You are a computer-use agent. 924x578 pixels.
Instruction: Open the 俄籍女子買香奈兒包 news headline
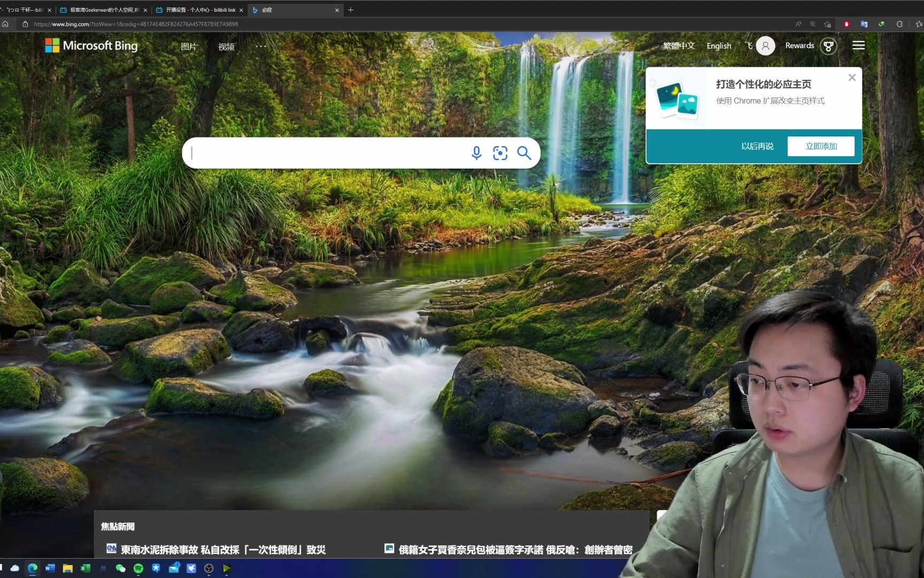[515, 550]
